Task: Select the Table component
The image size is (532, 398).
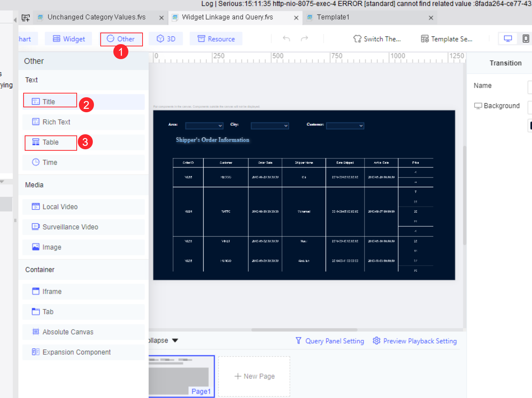Action: 83,142
